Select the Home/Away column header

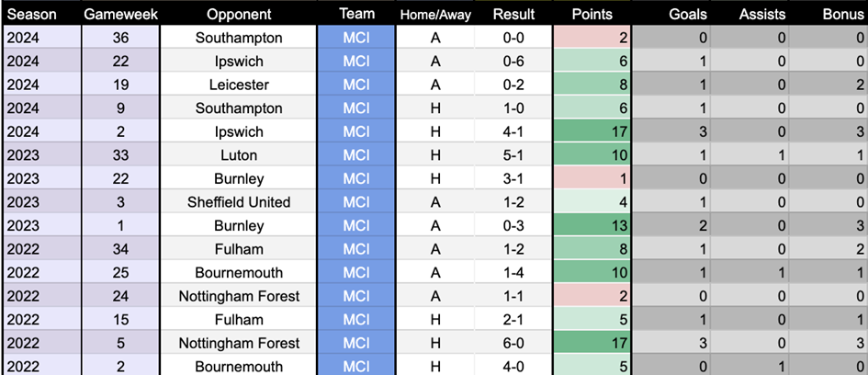coord(434,15)
